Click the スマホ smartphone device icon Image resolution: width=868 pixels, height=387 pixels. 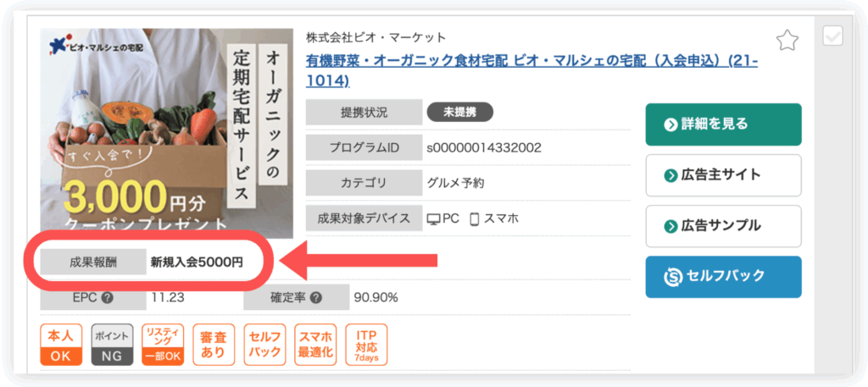point(474,218)
